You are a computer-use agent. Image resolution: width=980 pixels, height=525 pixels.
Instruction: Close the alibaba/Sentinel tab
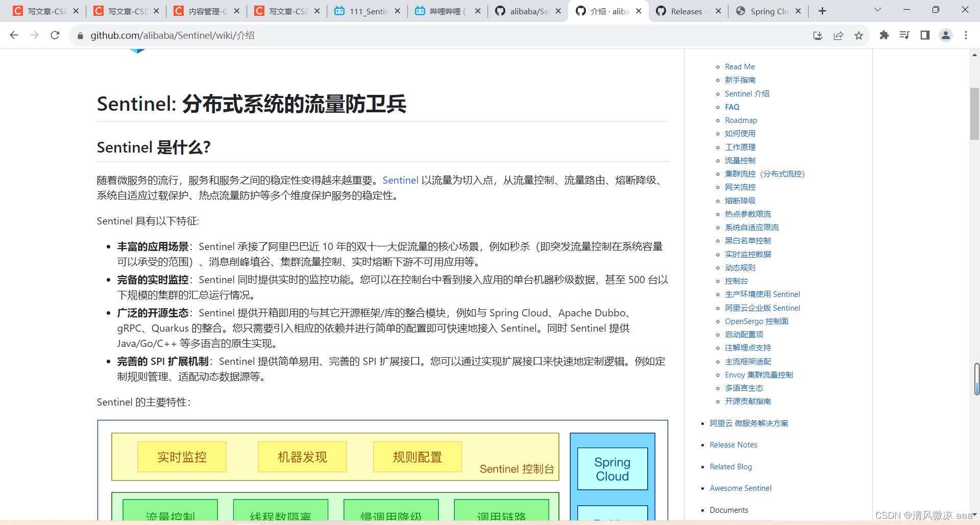tap(558, 11)
